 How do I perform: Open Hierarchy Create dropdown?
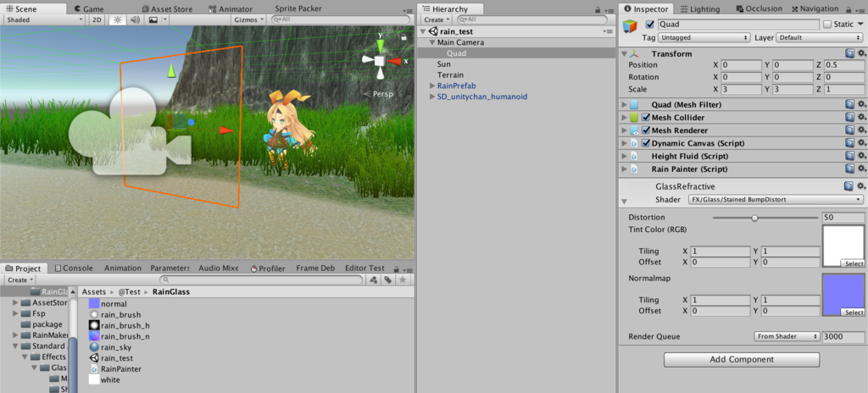(x=437, y=19)
